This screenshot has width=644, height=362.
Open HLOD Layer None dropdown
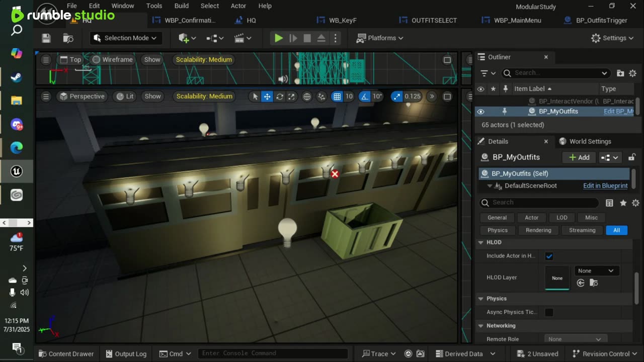click(596, 271)
